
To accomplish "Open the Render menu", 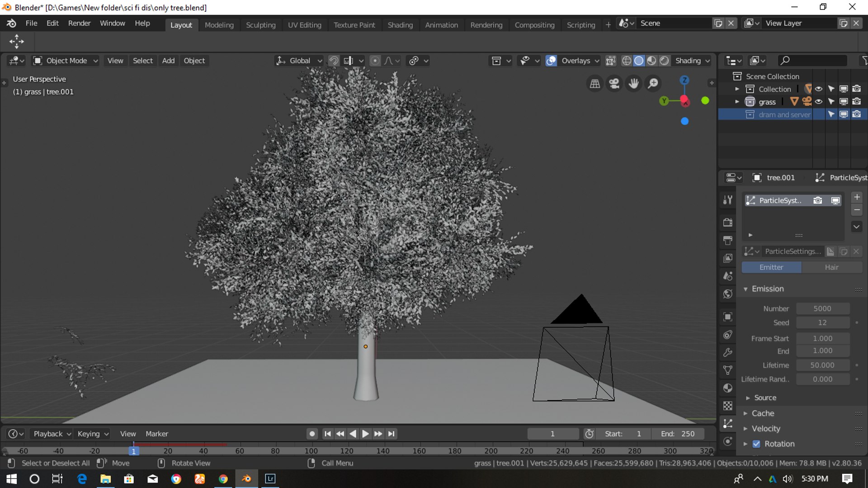I will tap(79, 23).
